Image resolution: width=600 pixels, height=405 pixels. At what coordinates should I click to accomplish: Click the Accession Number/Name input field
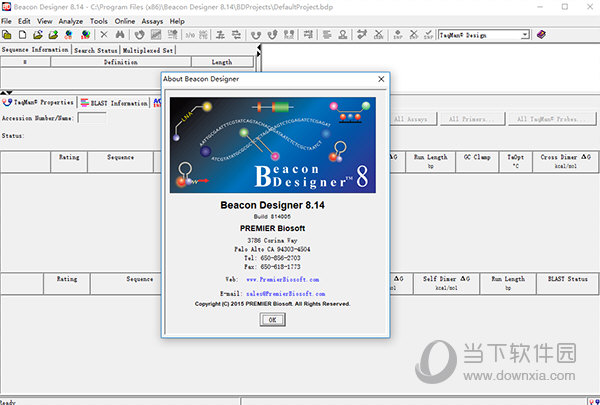92,118
